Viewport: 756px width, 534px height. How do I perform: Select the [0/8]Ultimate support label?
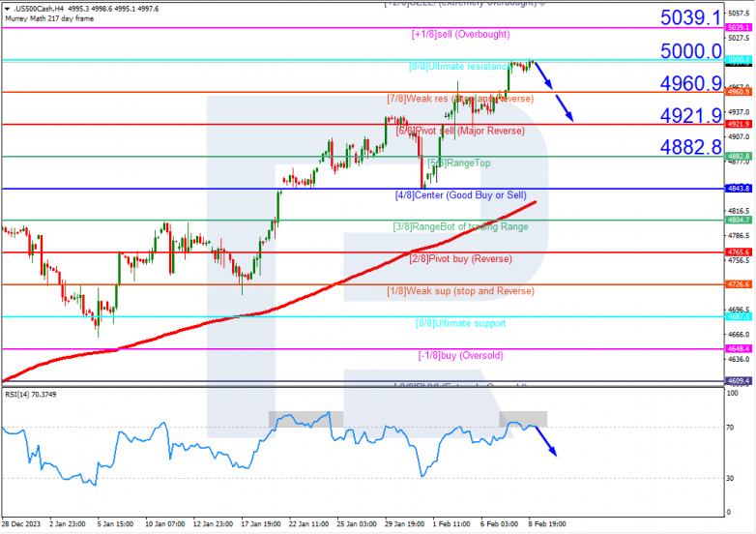tap(460, 324)
